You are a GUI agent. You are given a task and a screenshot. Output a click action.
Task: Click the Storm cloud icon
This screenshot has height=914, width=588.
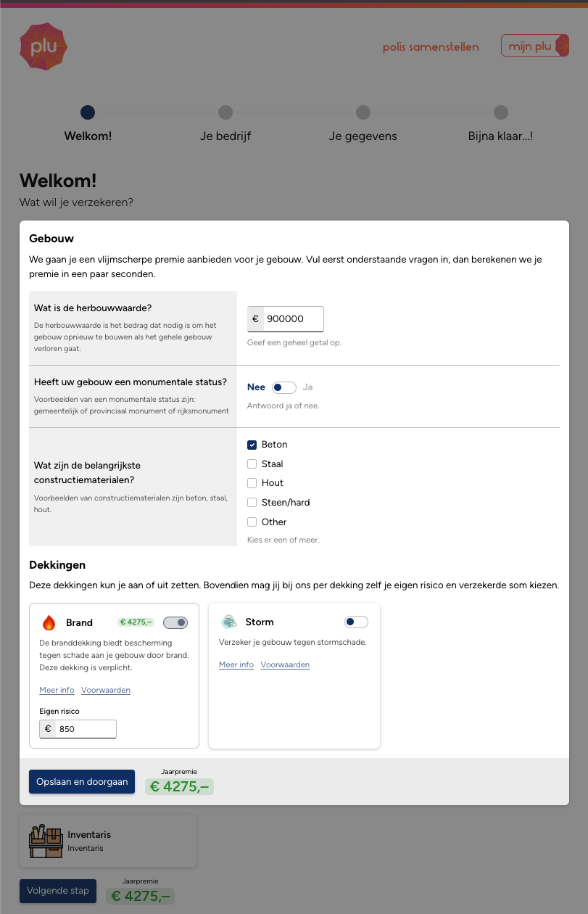[229, 622]
